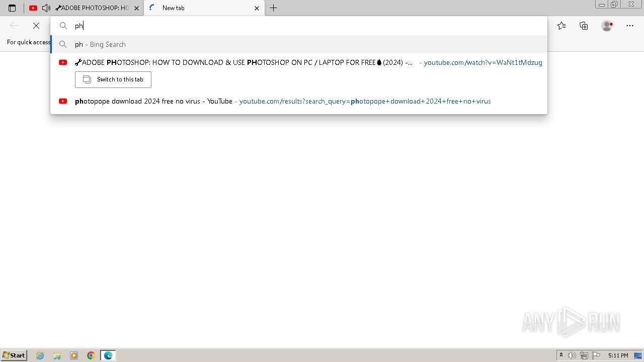This screenshot has width=644, height=362.
Task: Click the 5:11 PM clock
Action: 618,355
